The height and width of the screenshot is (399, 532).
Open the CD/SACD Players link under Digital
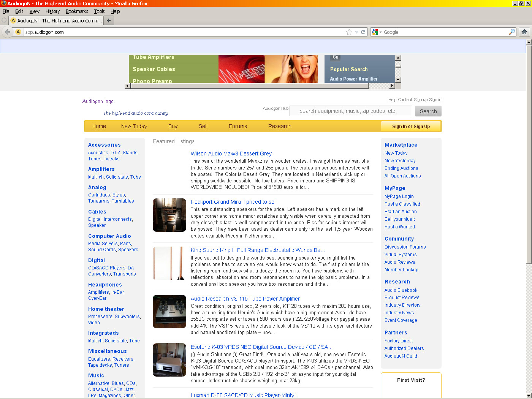[107, 268]
